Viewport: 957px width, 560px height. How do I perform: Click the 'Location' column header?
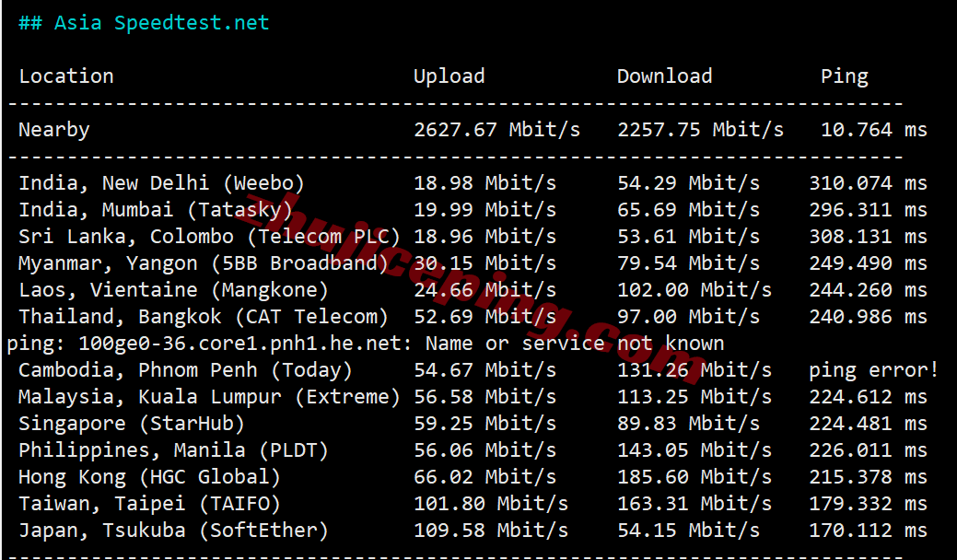coord(66,76)
